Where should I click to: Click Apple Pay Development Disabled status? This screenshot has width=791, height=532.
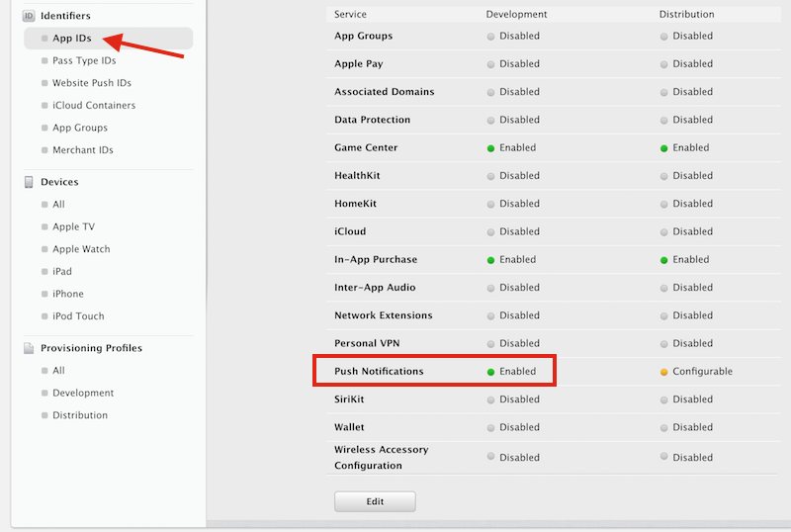pyautogui.click(x=513, y=64)
